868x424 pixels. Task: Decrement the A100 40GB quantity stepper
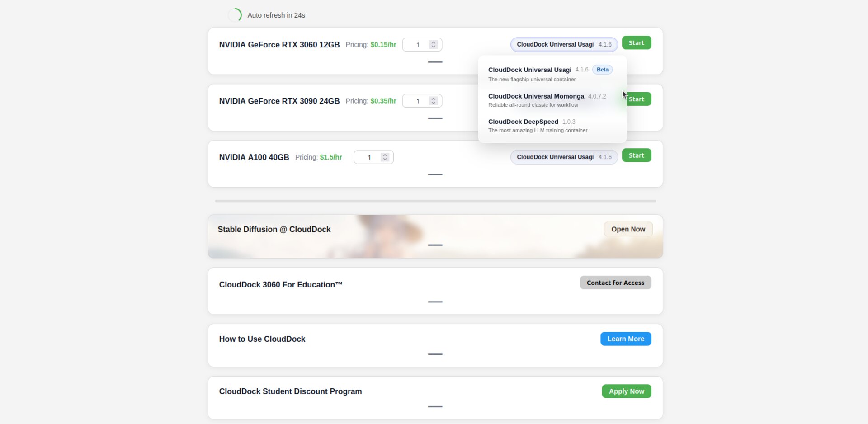(385, 159)
